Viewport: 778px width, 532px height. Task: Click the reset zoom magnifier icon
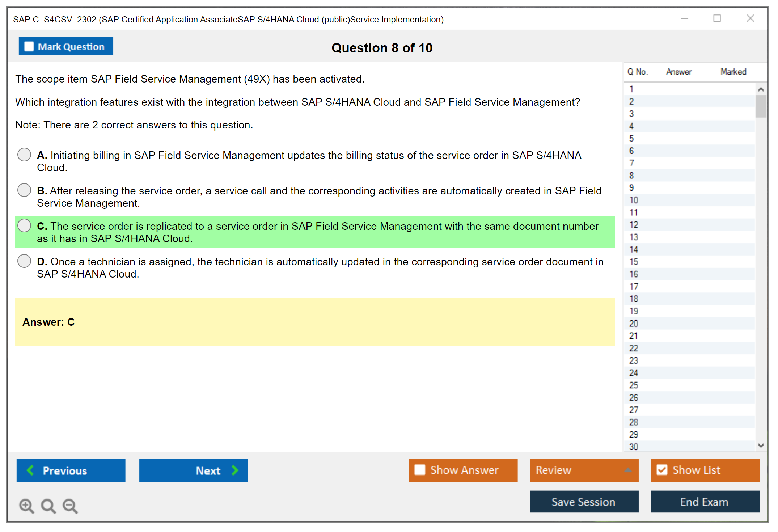[48, 506]
